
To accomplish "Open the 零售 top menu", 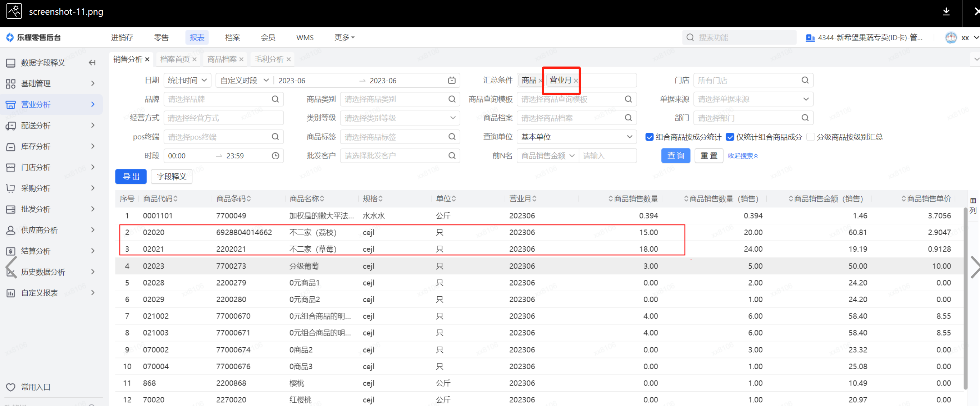I will [161, 37].
